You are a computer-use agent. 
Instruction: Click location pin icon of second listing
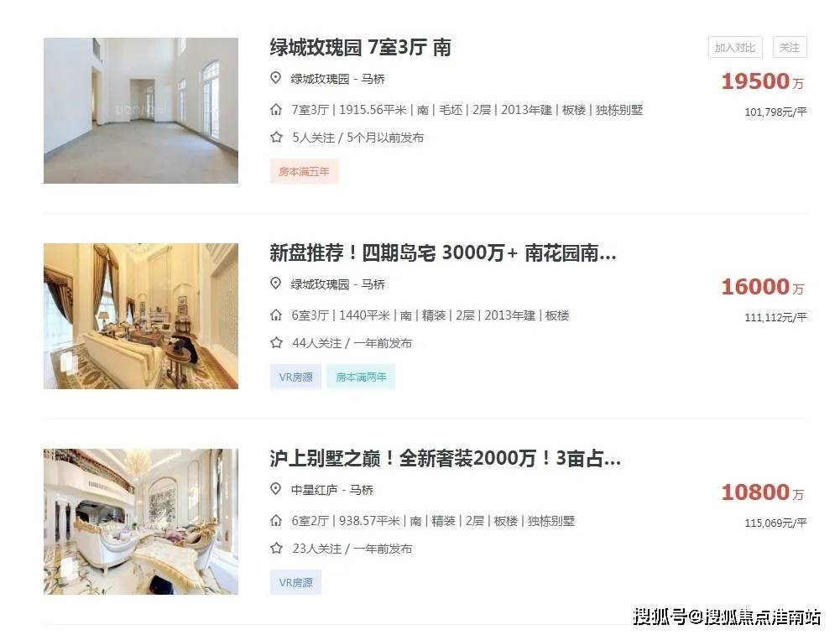[x=275, y=284]
